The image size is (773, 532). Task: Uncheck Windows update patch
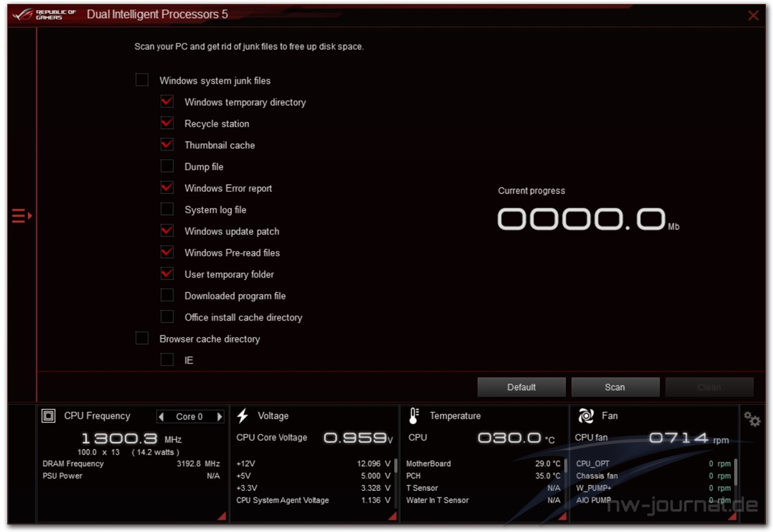click(x=167, y=231)
